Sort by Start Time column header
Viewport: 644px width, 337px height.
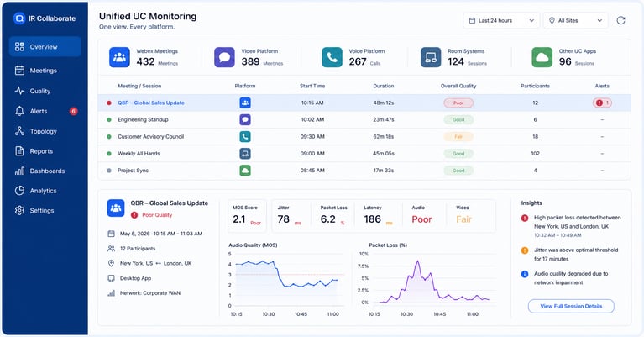click(312, 86)
